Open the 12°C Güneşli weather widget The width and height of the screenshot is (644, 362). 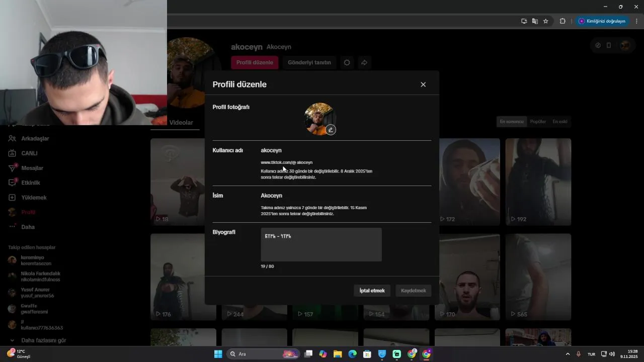coord(19,354)
